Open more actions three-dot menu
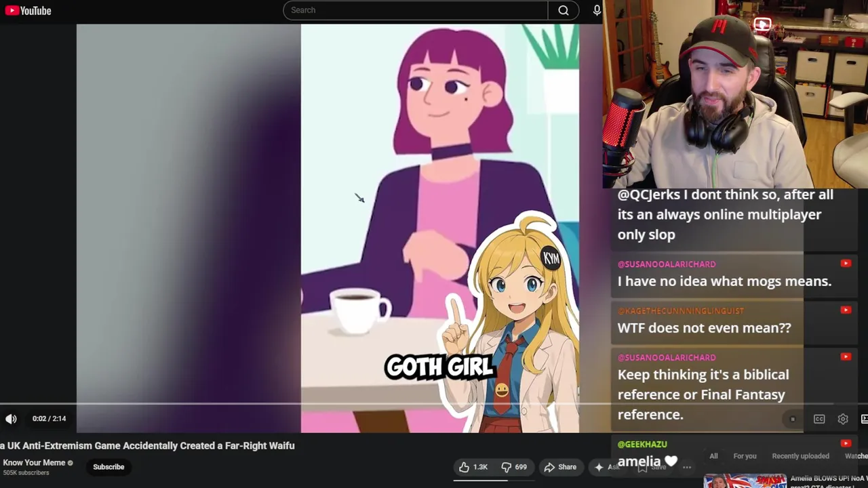Viewport: 868px width, 488px height. (686, 467)
